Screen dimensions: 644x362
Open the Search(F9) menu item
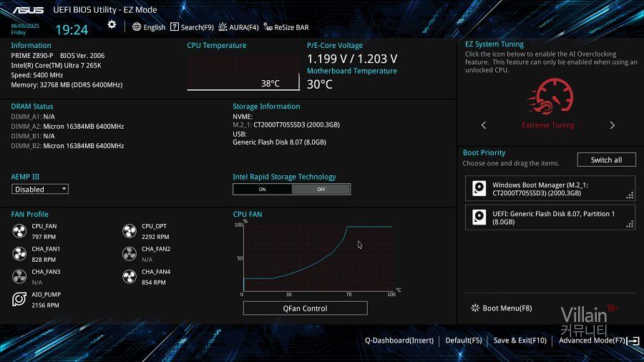[x=192, y=27]
